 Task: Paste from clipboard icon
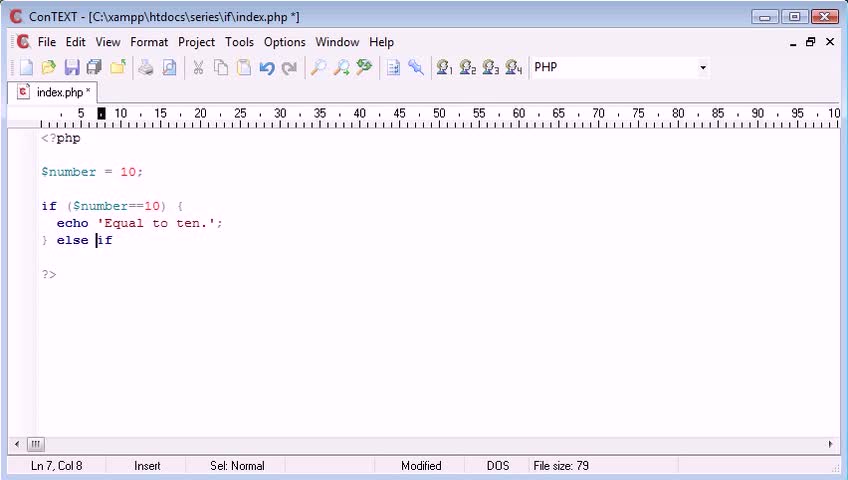(244, 68)
